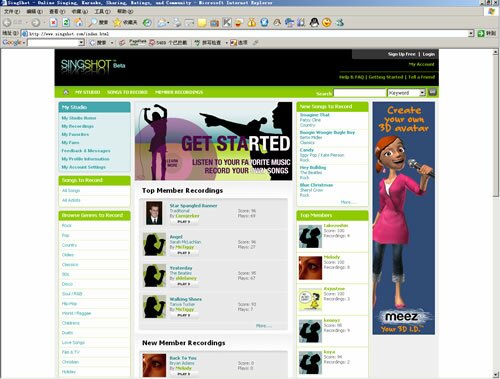Screen dimensions: 500x379
Task: Open the My Account link
Action: [421, 64]
